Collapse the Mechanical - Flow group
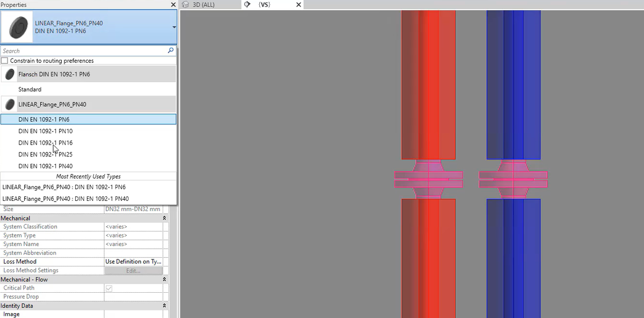This screenshot has width=644, height=318. 165,279
